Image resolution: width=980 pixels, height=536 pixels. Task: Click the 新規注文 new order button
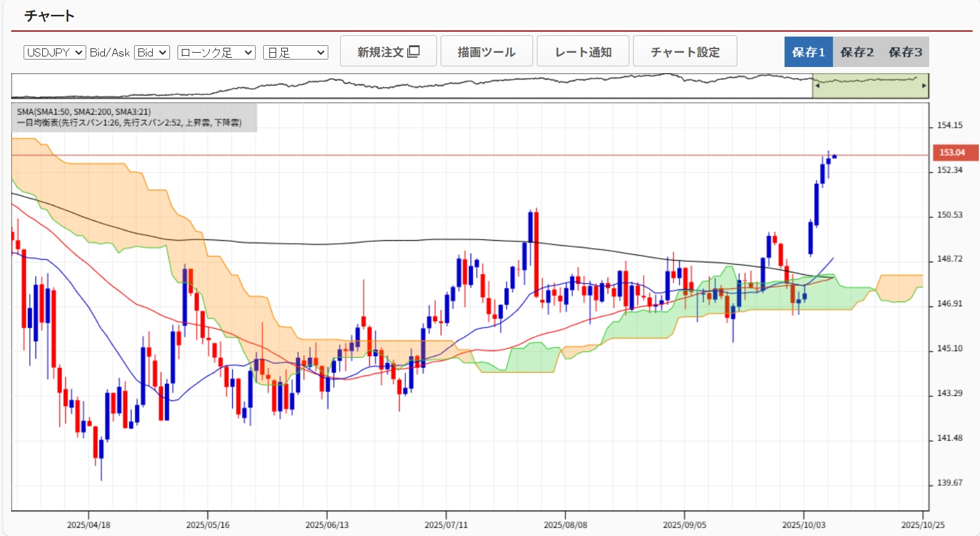[388, 51]
